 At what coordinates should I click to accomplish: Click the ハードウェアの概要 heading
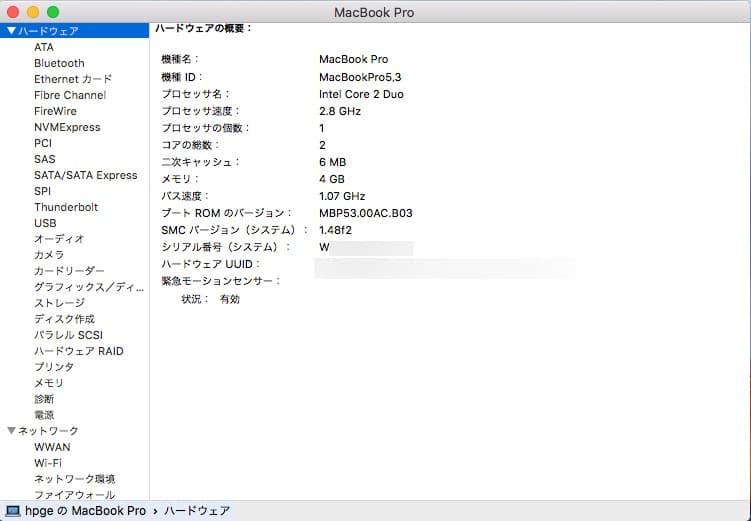[204, 28]
